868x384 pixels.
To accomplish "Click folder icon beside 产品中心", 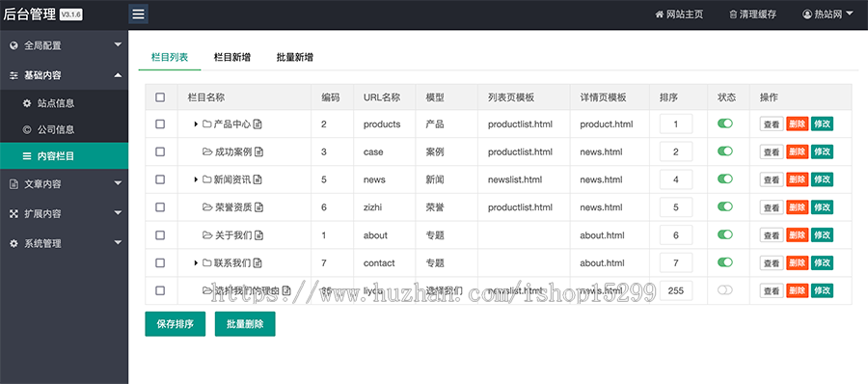I will (207, 124).
